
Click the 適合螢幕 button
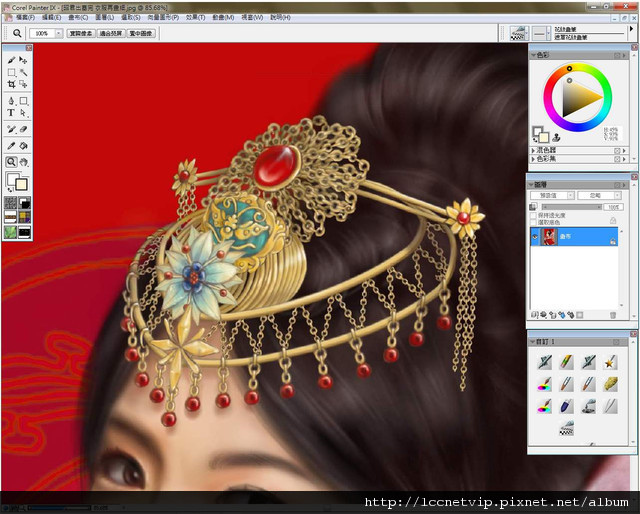(111, 33)
